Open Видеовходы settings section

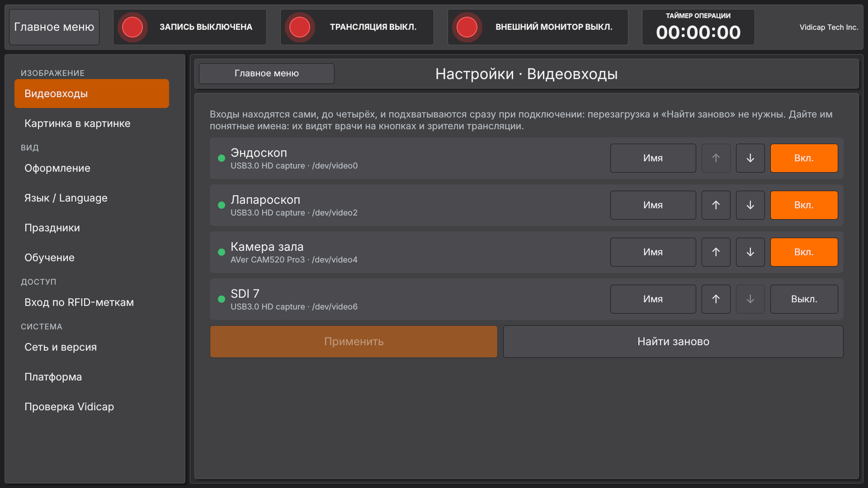(x=92, y=94)
